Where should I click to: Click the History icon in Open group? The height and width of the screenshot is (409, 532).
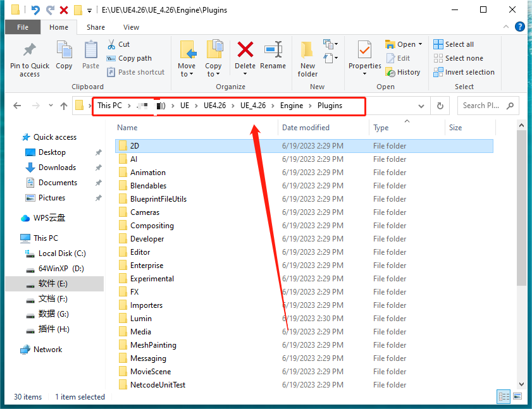click(390, 72)
